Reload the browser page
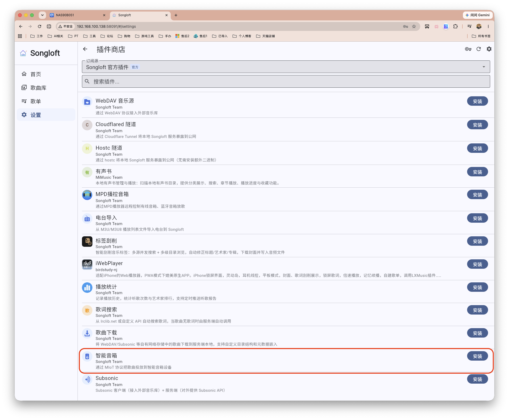 point(40,26)
